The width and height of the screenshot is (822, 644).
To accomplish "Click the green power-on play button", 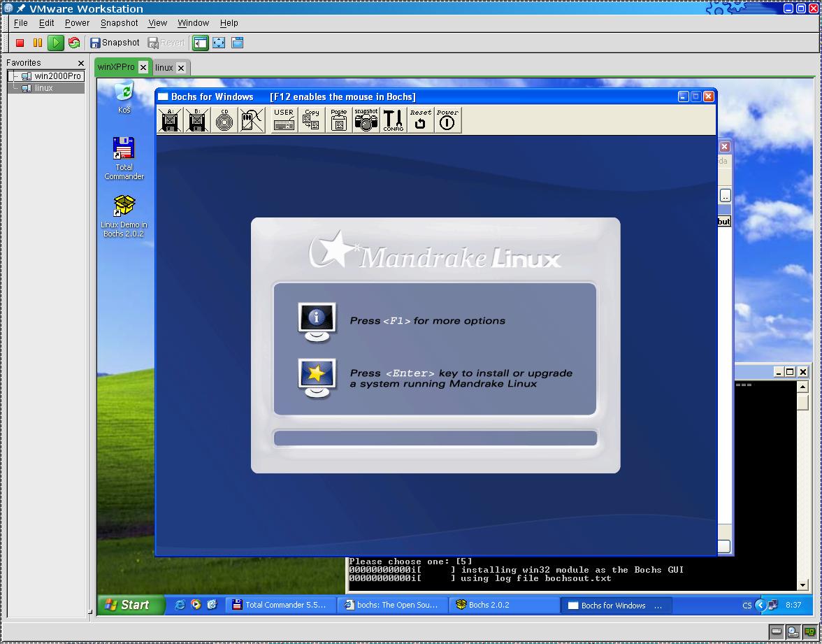I will (x=56, y=43).
